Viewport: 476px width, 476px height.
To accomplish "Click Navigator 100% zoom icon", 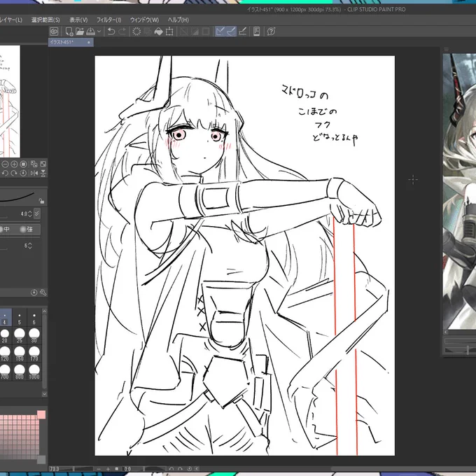I will click(x=23, y=164).
